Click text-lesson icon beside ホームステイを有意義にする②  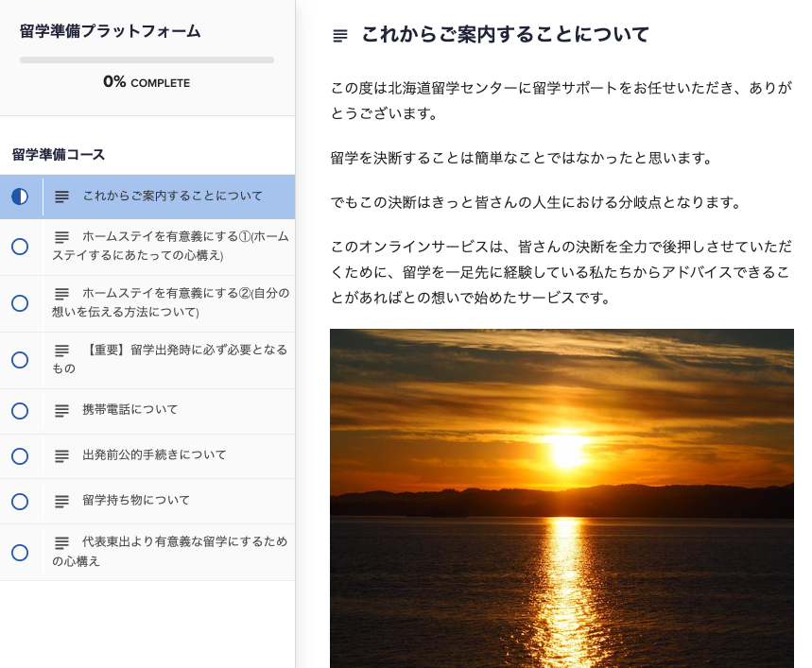click(61, 294)
